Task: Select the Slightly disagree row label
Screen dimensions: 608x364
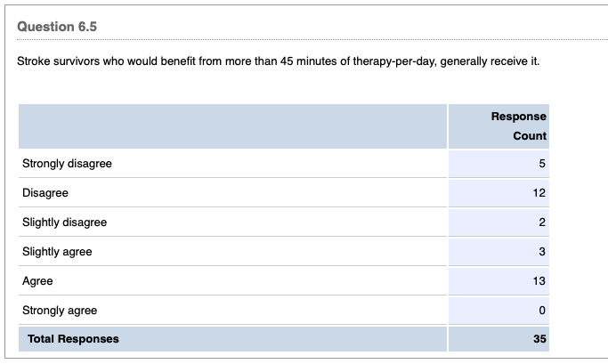Action: pyautogui.click(x=64, y=222)
